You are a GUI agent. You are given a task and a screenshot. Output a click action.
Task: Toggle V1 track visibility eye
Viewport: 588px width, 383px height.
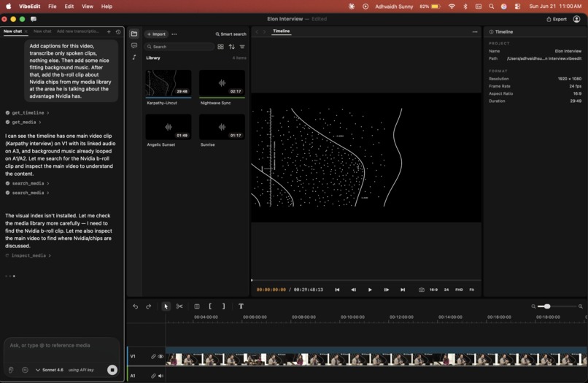coord(160,356)
